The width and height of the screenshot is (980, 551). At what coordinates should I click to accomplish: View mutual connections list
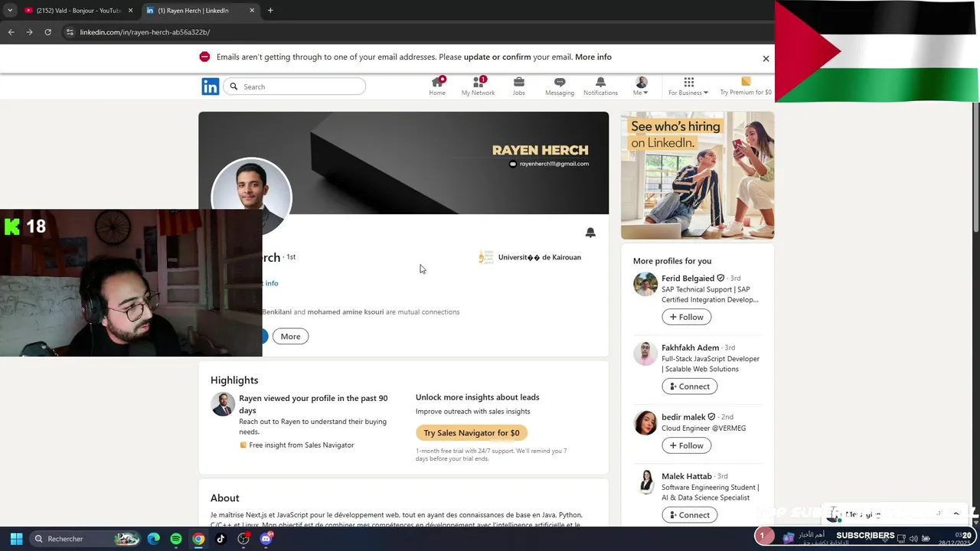(x=360, y=311)
